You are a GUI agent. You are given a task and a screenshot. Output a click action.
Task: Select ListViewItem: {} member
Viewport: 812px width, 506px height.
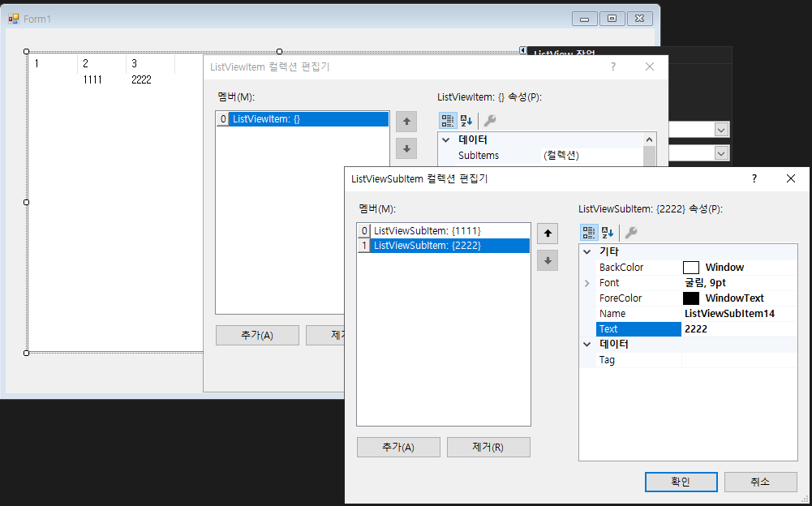click(x=303, y=119)
